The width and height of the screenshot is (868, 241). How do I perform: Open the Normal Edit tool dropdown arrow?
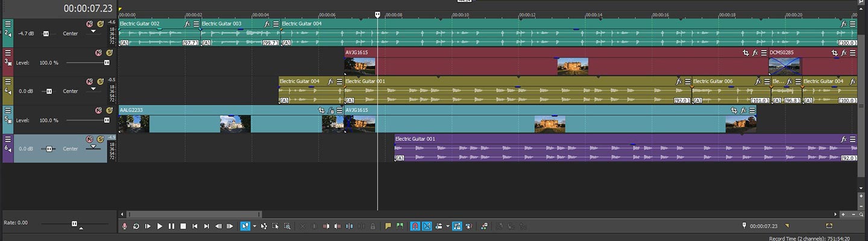point(254,227)
